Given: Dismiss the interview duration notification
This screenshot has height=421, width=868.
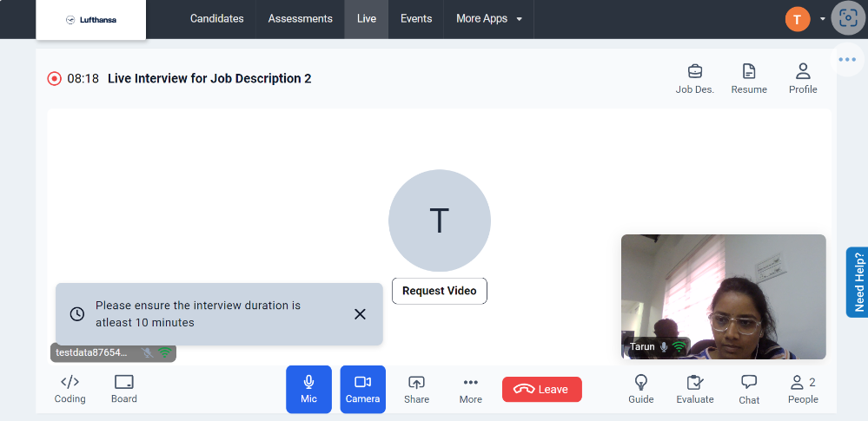Looking at the screenshot, I should (360, 314).
